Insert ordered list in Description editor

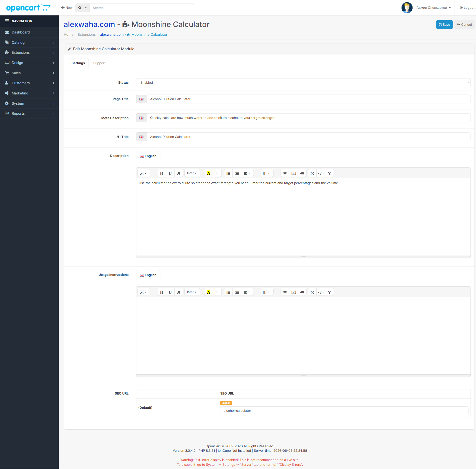pyautogui.click(x=237, y=173)
